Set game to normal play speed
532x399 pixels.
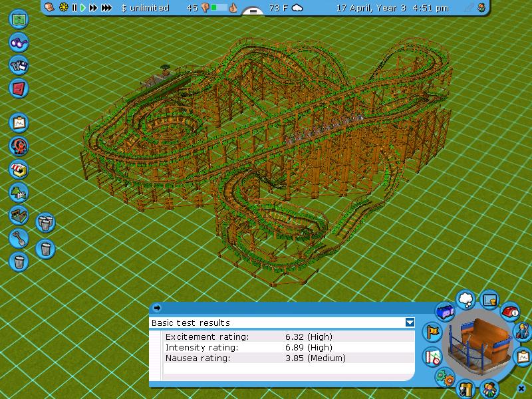coord(82,7)
